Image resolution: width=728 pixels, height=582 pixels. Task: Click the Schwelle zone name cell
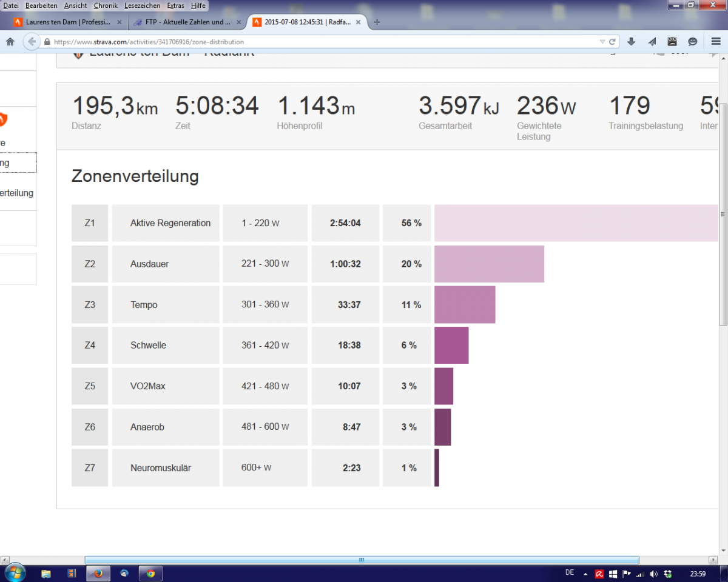point(166,345)
